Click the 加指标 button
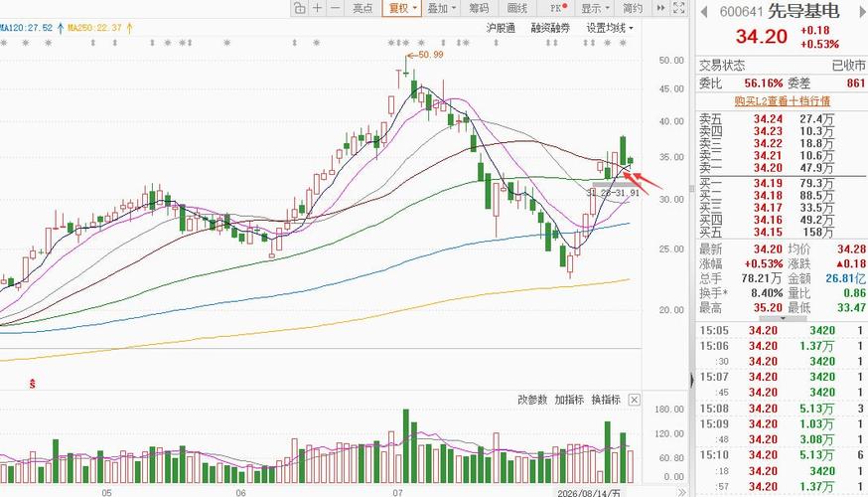 [x=569, y=400]
